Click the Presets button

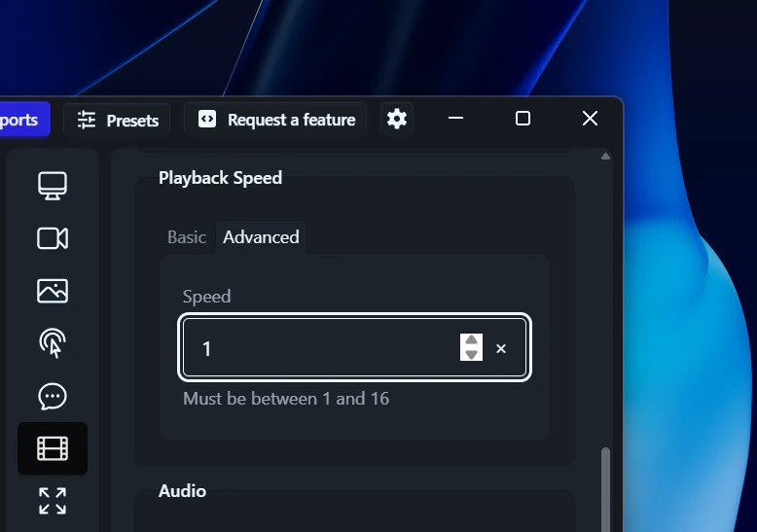[118, 121]
